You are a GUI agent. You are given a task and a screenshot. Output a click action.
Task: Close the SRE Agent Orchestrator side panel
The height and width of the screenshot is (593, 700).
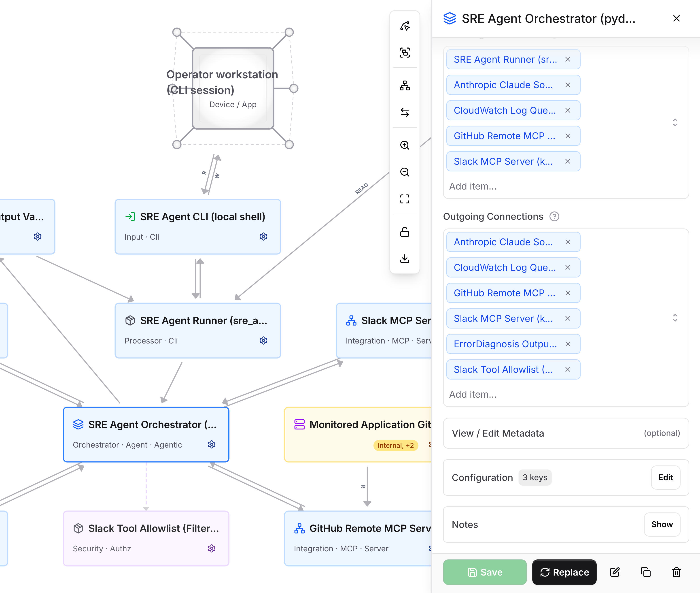677,19
